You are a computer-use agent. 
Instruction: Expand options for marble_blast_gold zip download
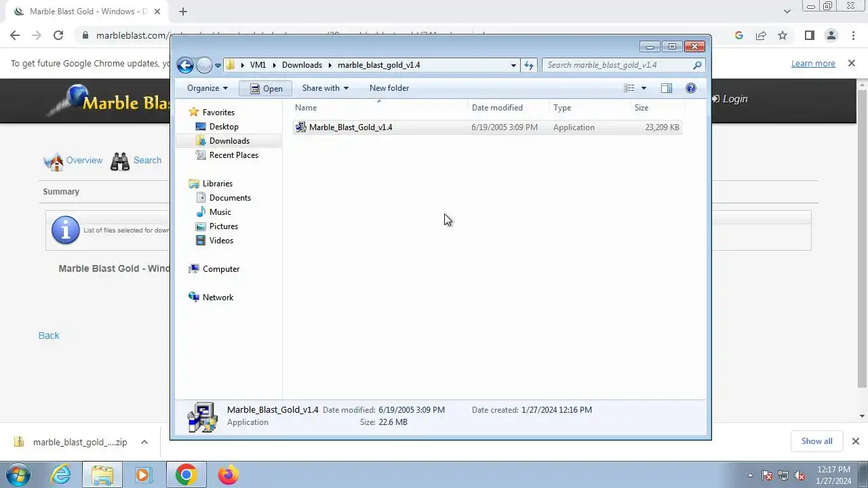point(144,442)
